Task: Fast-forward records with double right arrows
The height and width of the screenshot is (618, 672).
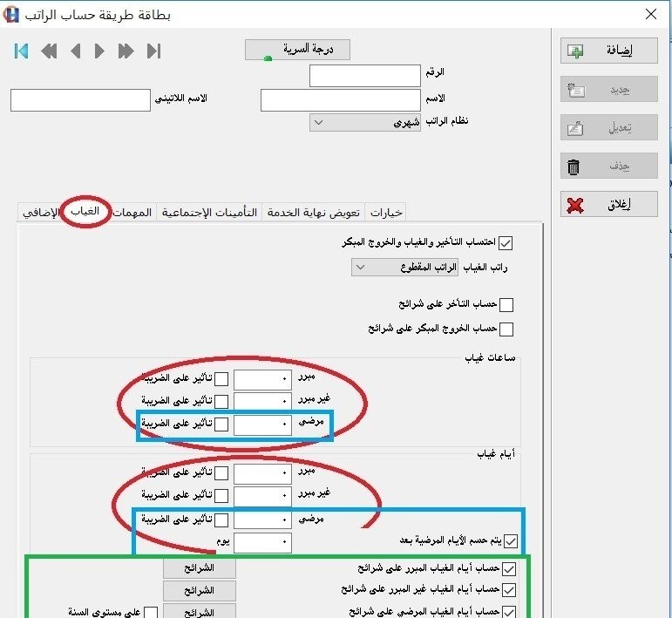Action: point(126,51)
